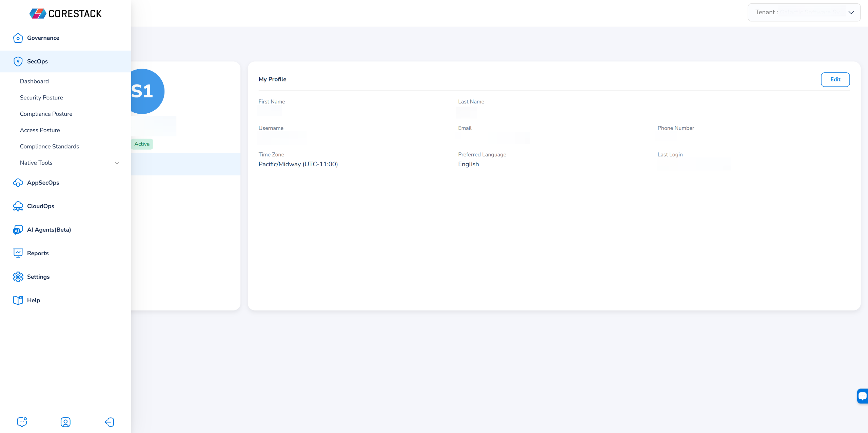Click the CoreStack logo
Image resolution: width=868 pixels, height=433 pixels.
[65, 14]
